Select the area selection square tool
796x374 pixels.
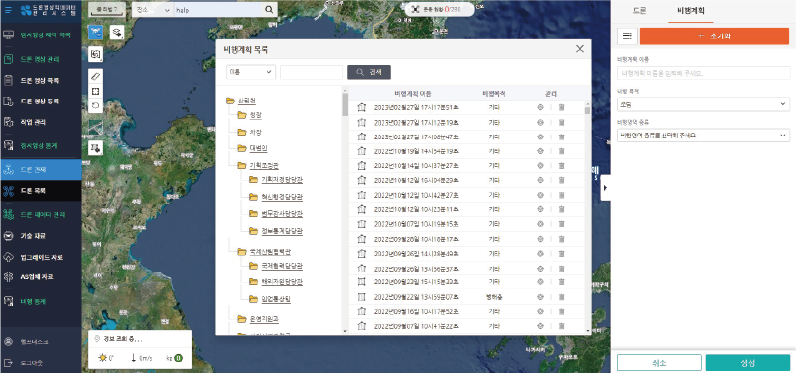click(x=95, y=91)
